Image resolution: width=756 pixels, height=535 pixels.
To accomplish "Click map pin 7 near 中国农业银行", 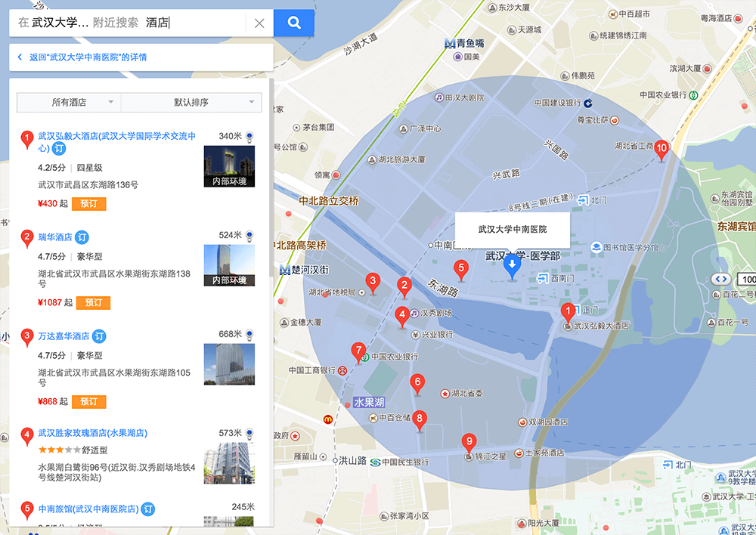I will 358,352.
